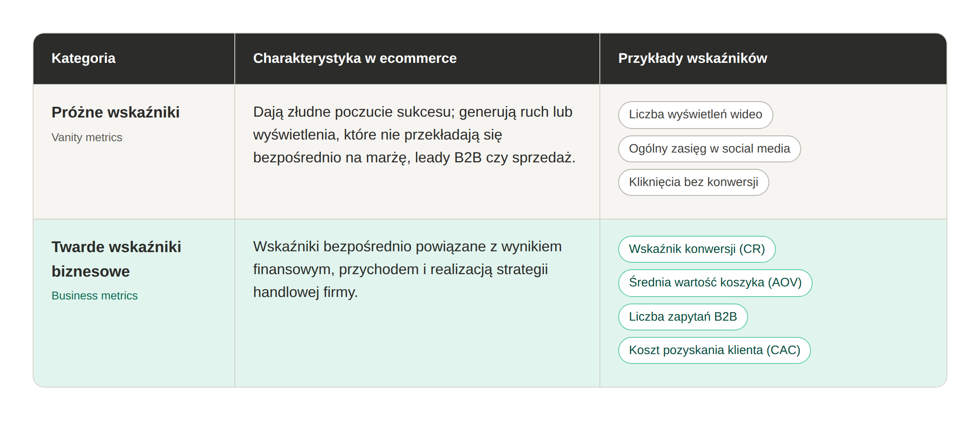This screenshot has height=421, width=980.
Task: Click the phrase 'Dają złudne poczucie sukcesu'
Action: pyautogui.click(x=352, y=112)
